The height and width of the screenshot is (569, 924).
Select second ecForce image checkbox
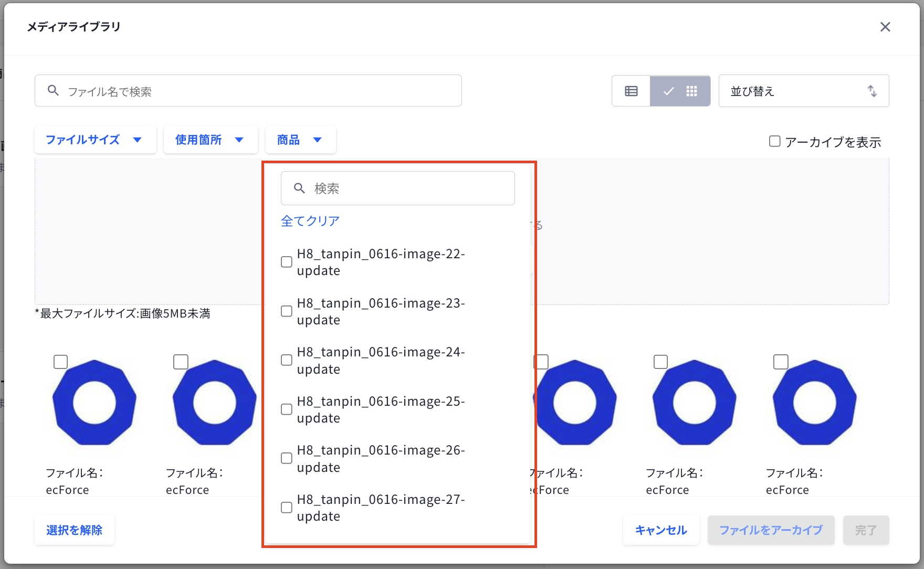[x=181, y=362]
